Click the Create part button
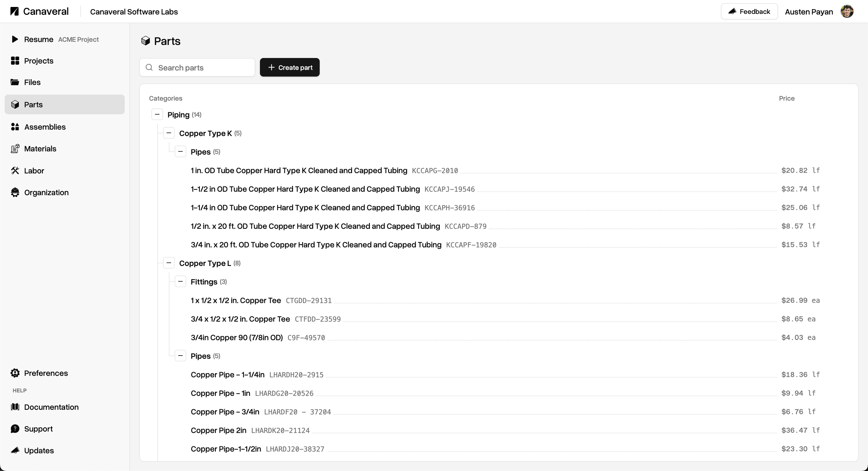Image resolution: width=868 pixels, height=471 pixels. tap(290, 67)
